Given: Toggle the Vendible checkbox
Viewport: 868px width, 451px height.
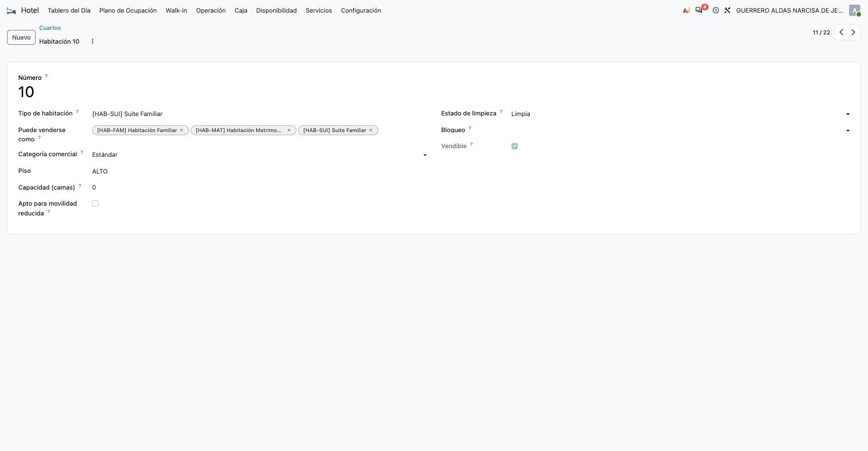Looking at the screenshot, I should (514, 146).
